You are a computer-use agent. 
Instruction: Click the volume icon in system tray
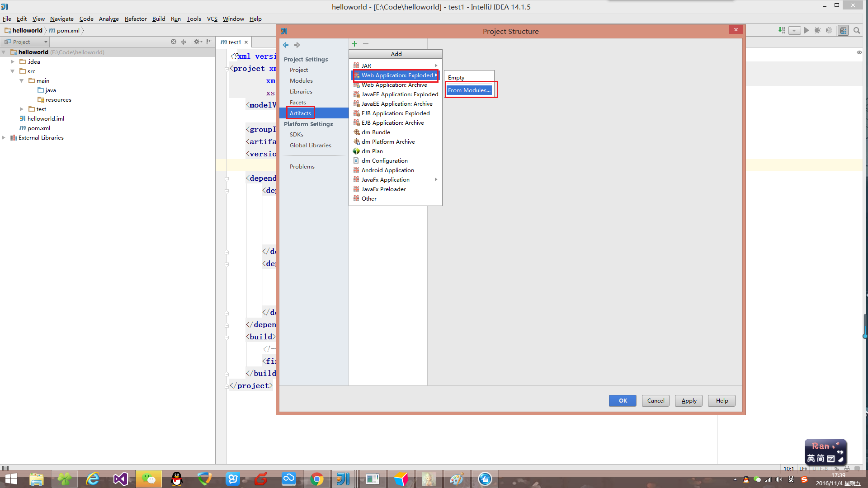point(778,480)
